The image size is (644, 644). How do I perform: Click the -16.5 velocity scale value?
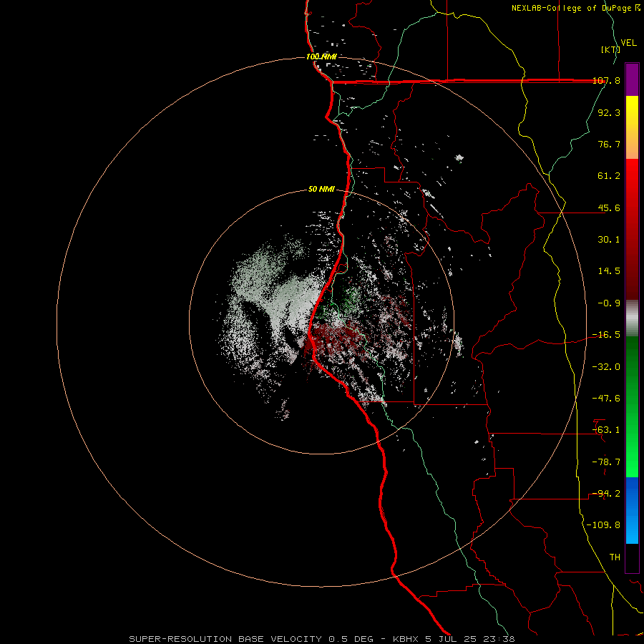[x=606, y=335]
